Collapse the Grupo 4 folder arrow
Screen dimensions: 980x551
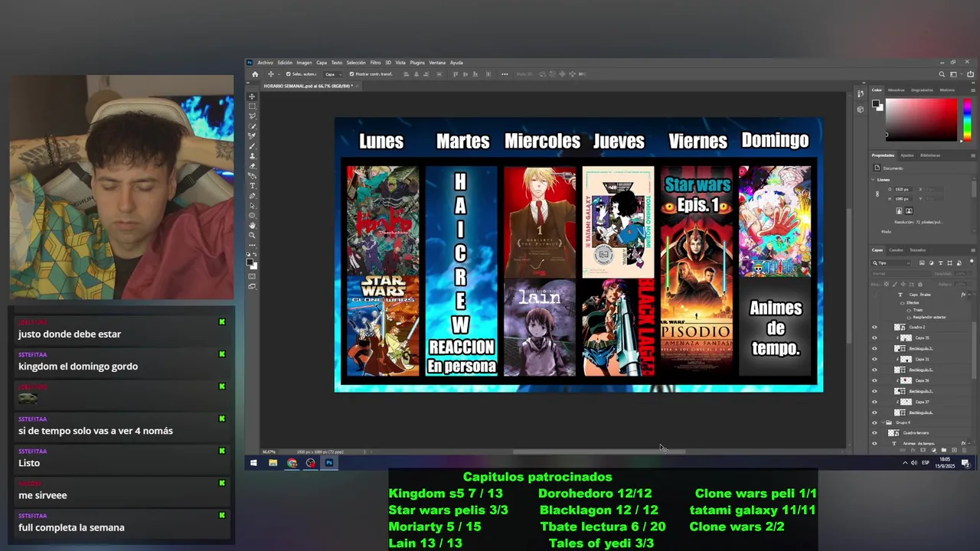pyautogui.click(x=883, y=422)
